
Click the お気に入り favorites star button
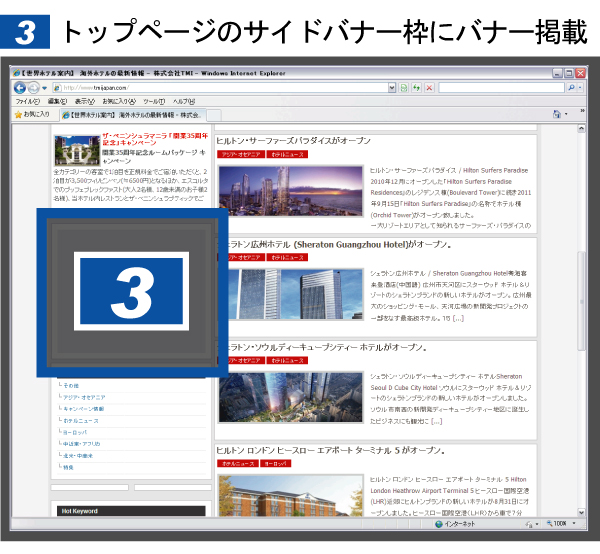click(x=32, y=114)
